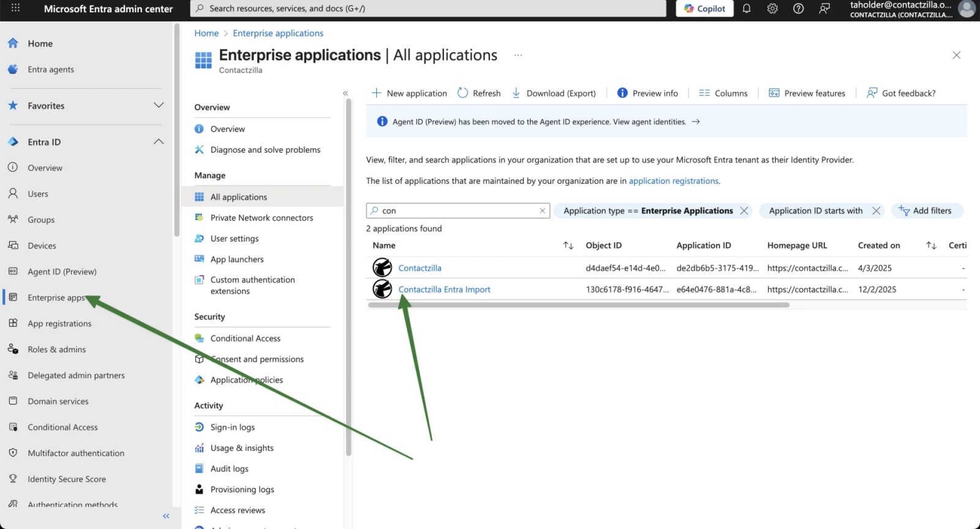The width and height of the screenshot is (980, 529).
Task: Open Preview info
Action: tap(647, 93)
